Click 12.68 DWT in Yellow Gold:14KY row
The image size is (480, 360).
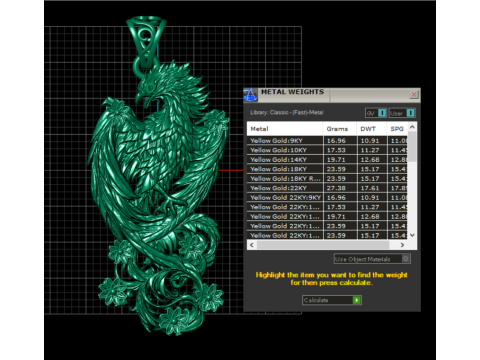pos(370,160)
